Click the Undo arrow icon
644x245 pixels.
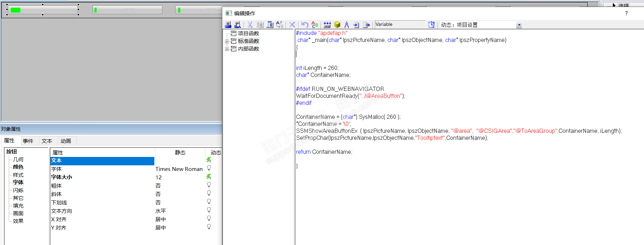[x=304, y=25]
